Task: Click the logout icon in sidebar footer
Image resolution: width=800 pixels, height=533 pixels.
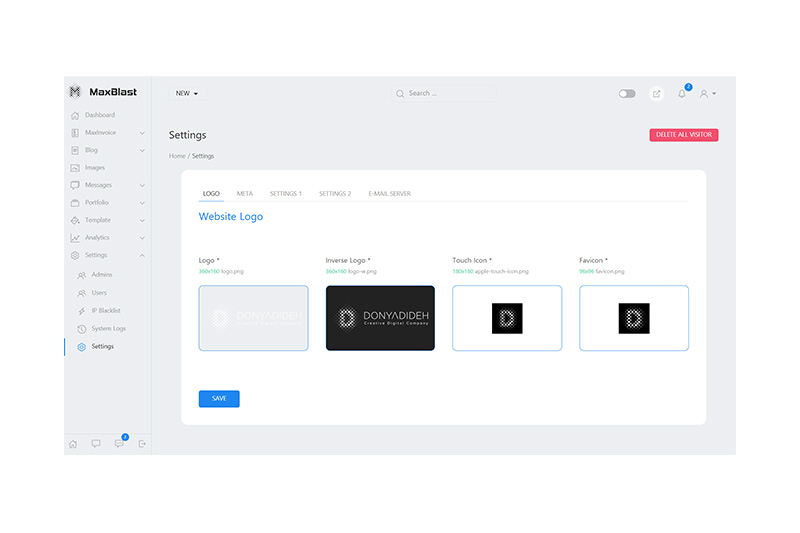Action: (x=142, y=443)
